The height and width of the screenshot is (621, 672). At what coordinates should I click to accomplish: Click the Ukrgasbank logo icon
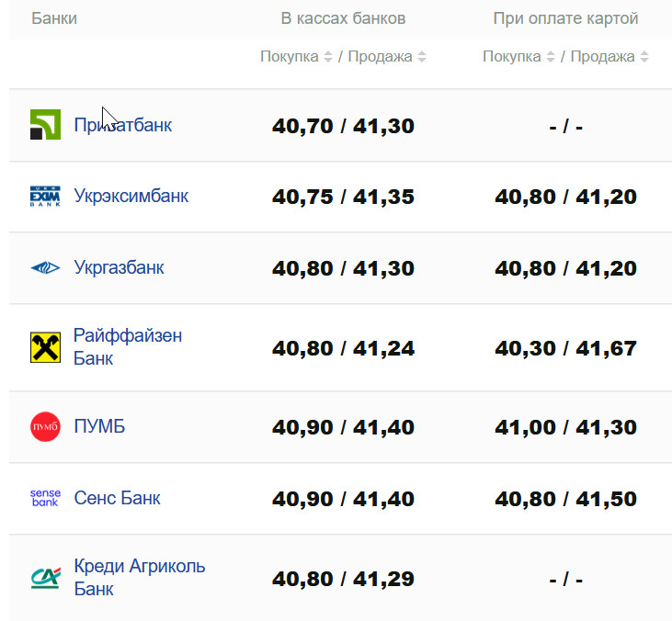click(x=45, y=268)
